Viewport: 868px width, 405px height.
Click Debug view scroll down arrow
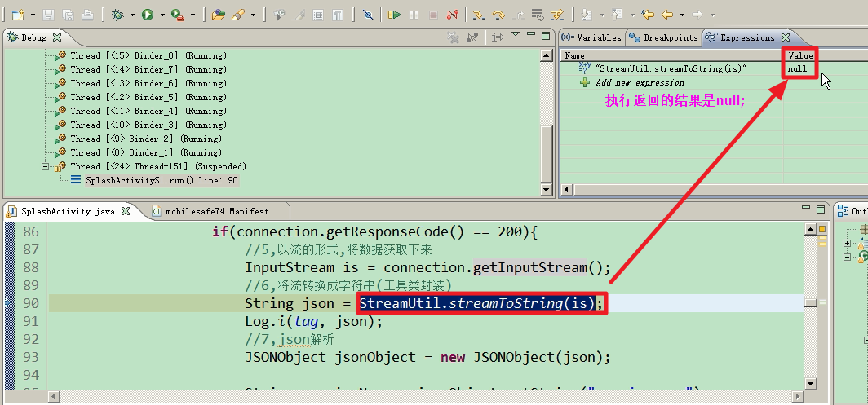tap(547, 190)
